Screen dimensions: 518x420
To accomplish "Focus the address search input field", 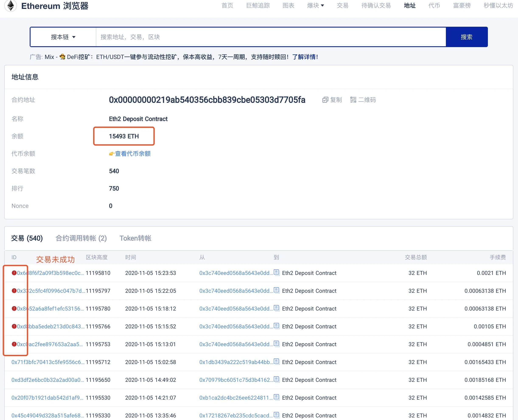I will coord(270,37).
